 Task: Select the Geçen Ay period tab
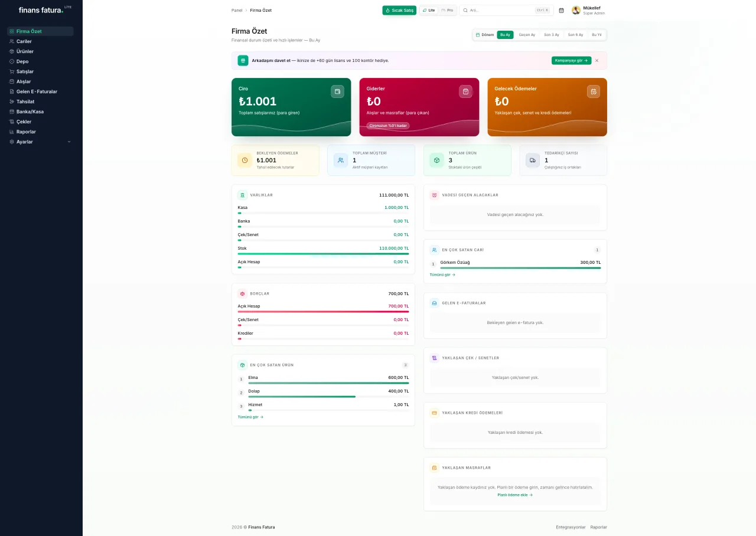point(527,35)
